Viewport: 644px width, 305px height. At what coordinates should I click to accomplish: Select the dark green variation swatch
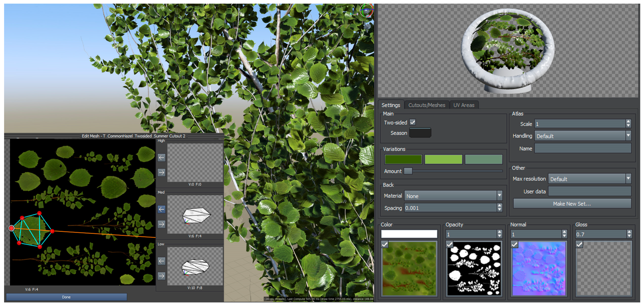(x=403, y=159)
